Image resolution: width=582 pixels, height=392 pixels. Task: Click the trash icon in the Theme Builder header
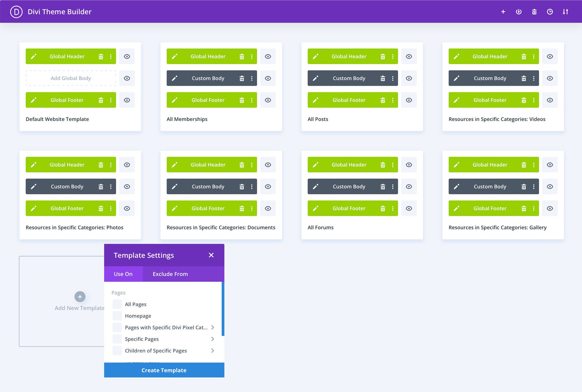pos(534,11)
